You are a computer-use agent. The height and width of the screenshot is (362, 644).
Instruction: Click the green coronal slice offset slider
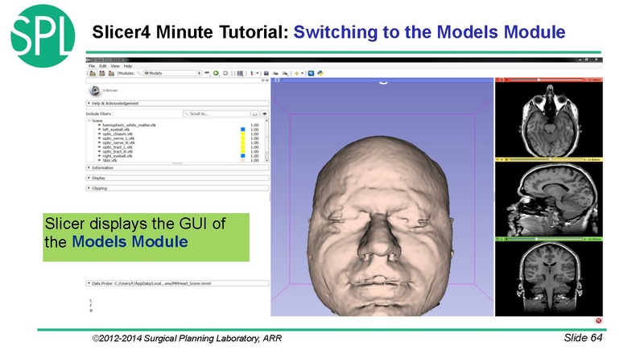pos(545,239)
